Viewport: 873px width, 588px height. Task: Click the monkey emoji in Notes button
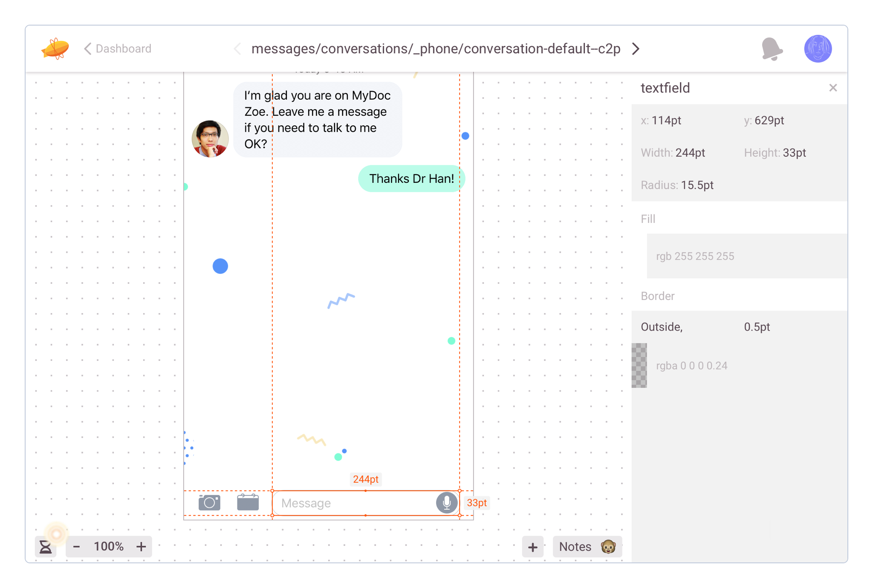coord(608,547)
